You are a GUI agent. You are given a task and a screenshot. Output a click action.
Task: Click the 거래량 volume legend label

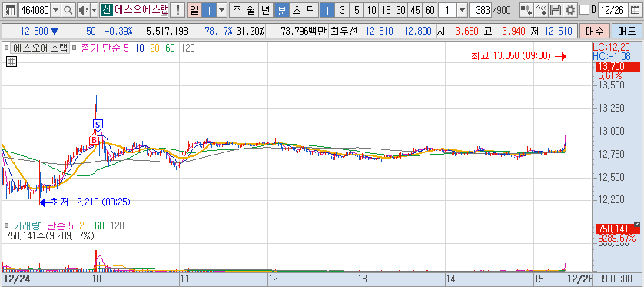coord(26,225)
